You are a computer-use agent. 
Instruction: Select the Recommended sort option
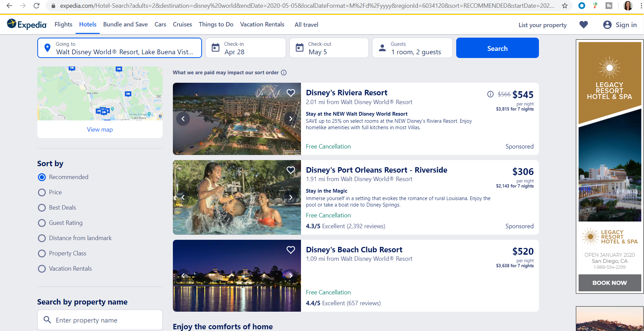[42, 177]
